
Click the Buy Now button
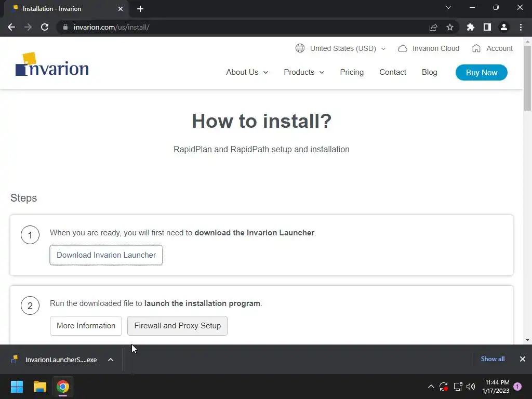[x=482, y=73]
